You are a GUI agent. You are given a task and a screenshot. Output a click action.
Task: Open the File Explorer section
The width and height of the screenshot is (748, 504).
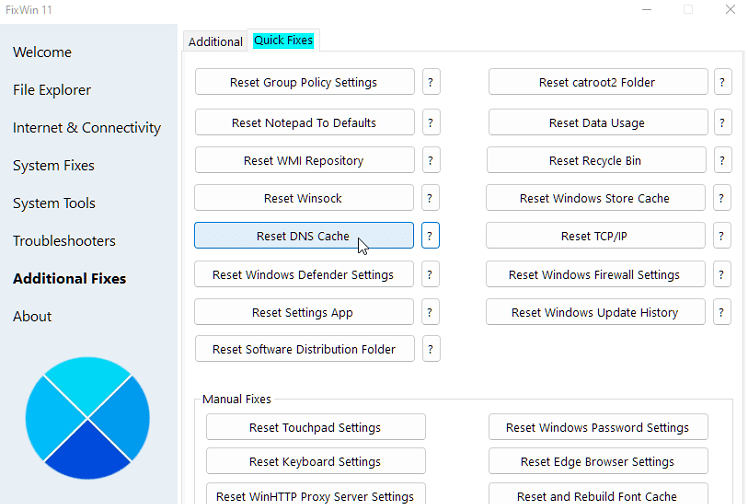(x=52, y=90)
